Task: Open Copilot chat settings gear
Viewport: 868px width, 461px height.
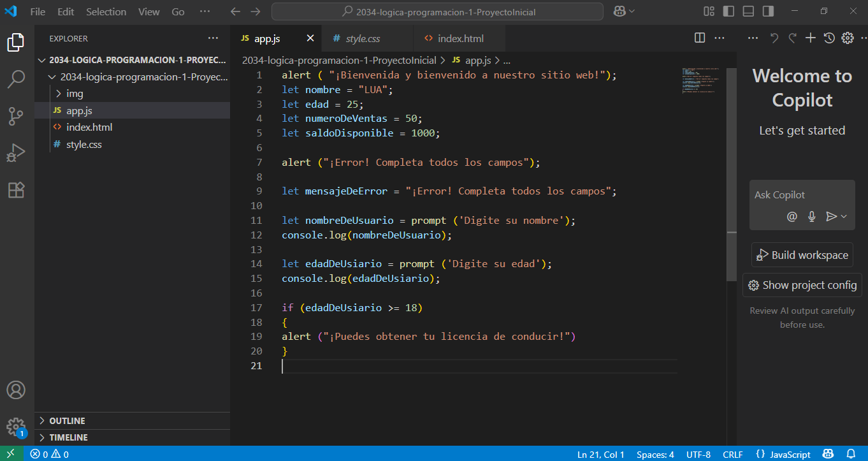Action: 848,38
